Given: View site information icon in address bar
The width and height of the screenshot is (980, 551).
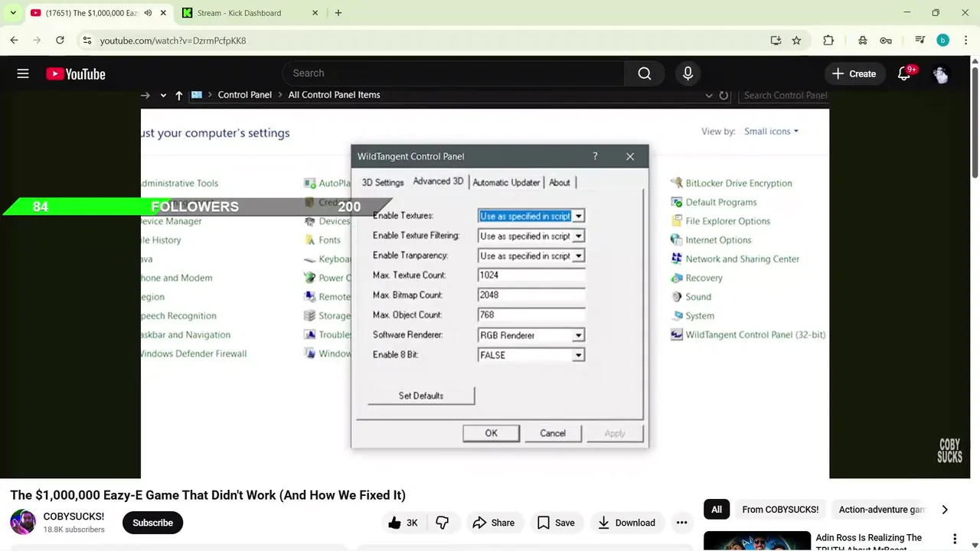Looking at the screenshot, I should 87,41.
